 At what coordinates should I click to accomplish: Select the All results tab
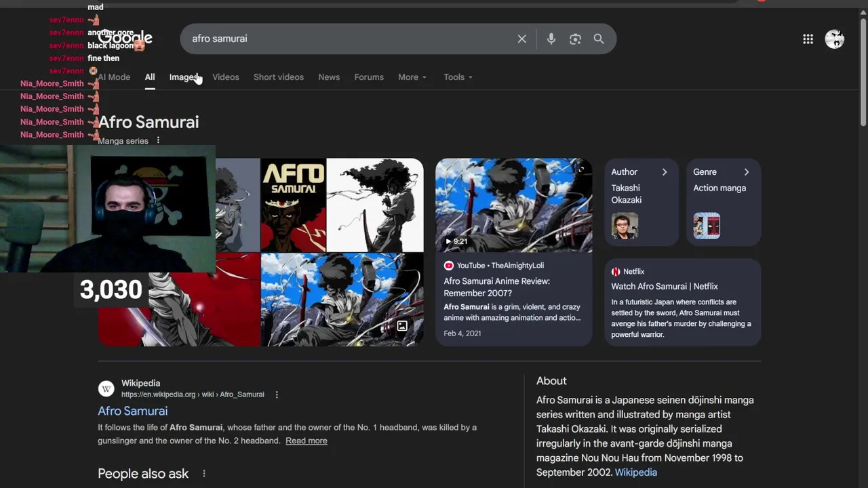(x=150, y=77)
